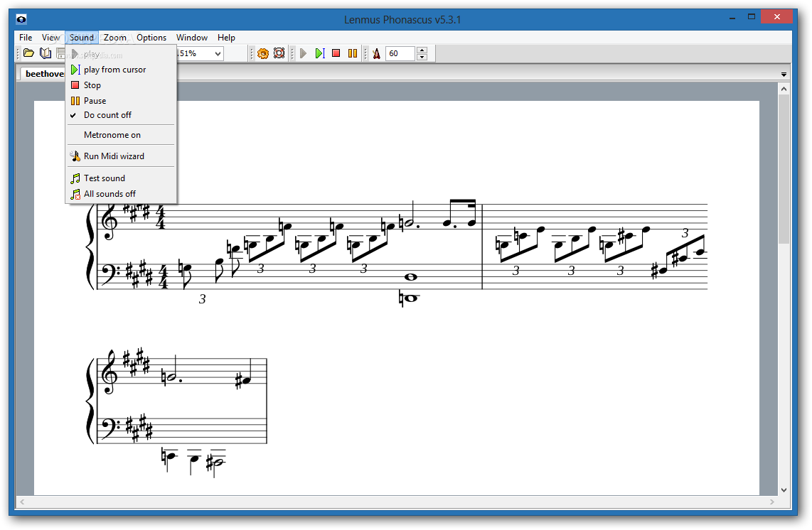
Task: Select 'Test sound' menu entry
Action: click(121, 178)
